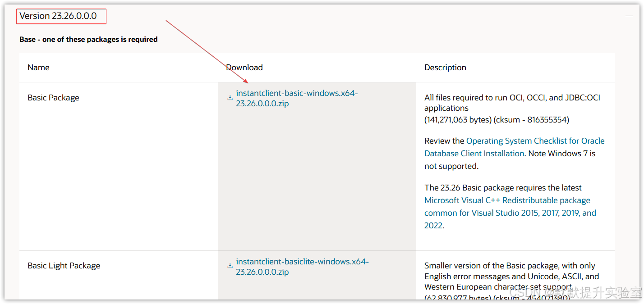The height and width of the screenshot is (304, 644).
Task: Collapse the Version 23.26.0.0.0 section
Action: point(629,16)
